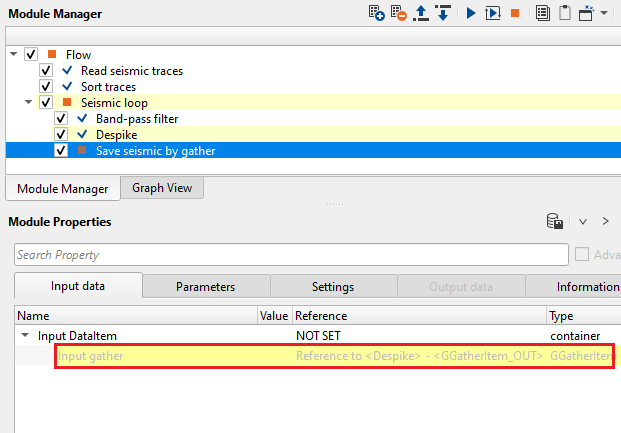Collapse the Seismic loop tree node
This screenshot has width=621, height=433.
click(x=29, y=102)
